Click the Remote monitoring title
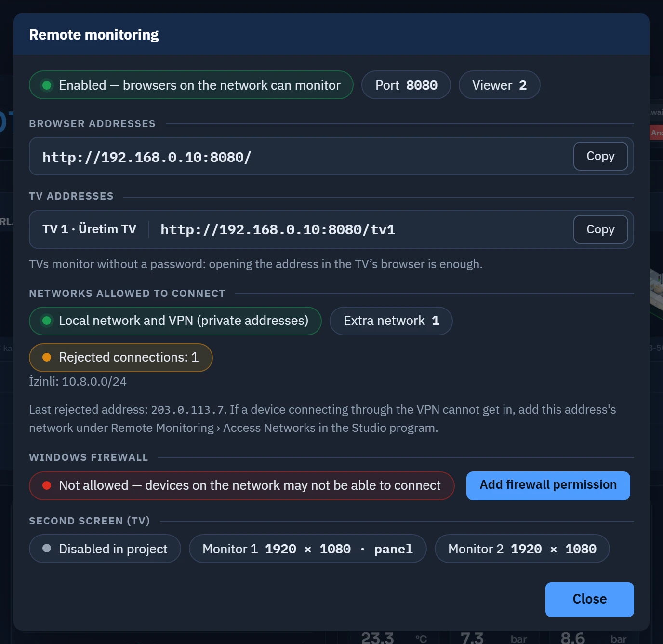 pyautogui.click(x=94, y=35)
